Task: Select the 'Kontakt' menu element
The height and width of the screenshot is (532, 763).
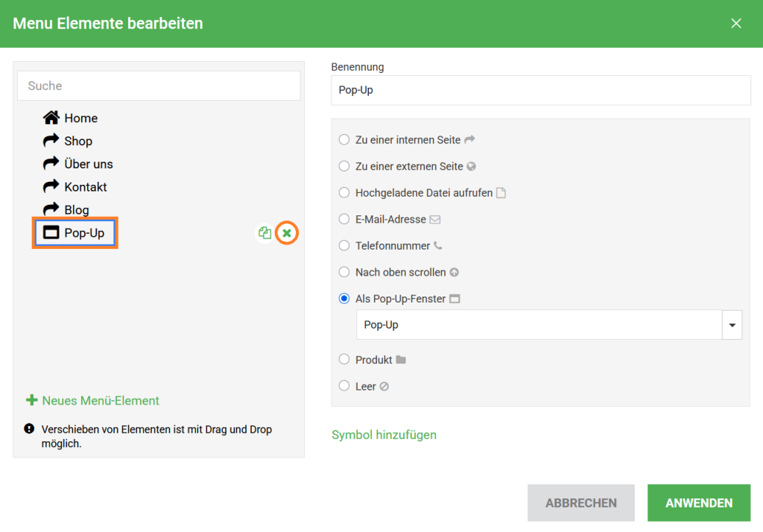Action: pyautogui.click(x=85, y=187)
